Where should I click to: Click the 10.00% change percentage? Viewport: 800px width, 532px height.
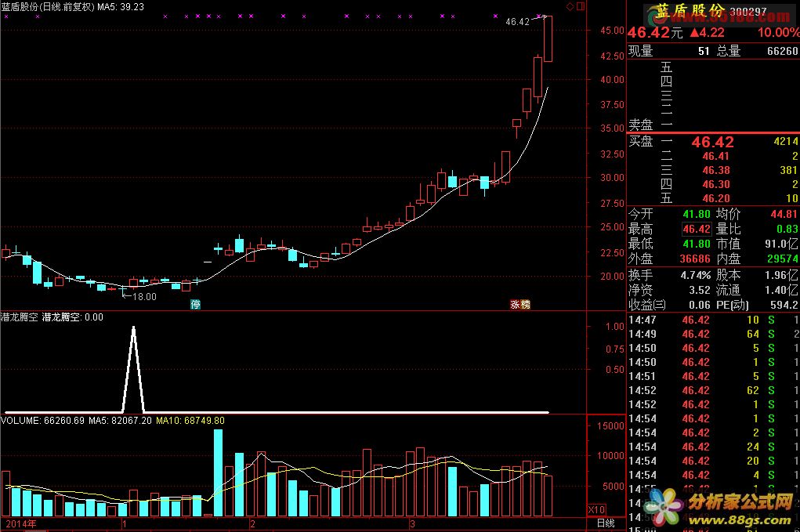[779, 33]
